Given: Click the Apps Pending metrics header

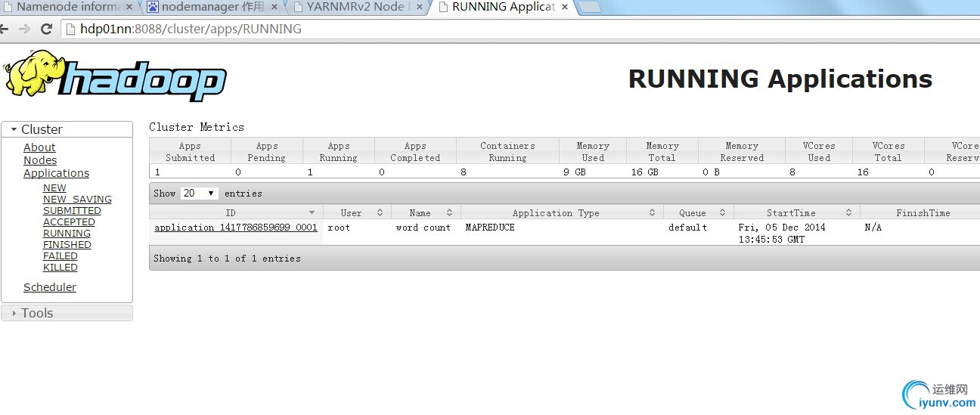Looking at the screenshot, I should point(267,152).
